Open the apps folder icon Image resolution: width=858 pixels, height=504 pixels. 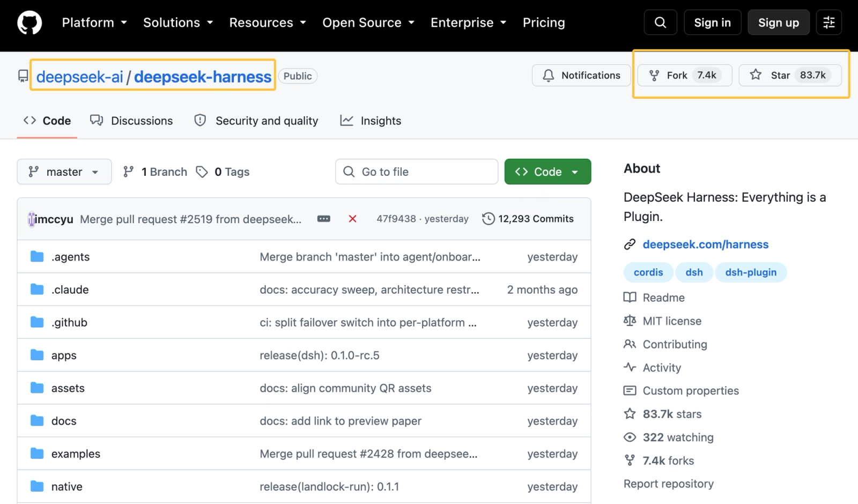[37, 355]
